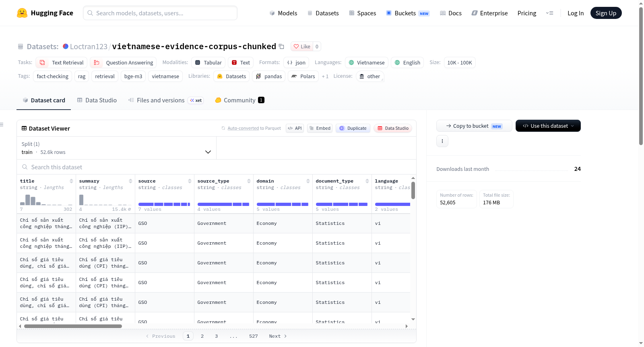
Task: Click the Polars library tag
Action: pyautogui.click(x=303, y=76)
